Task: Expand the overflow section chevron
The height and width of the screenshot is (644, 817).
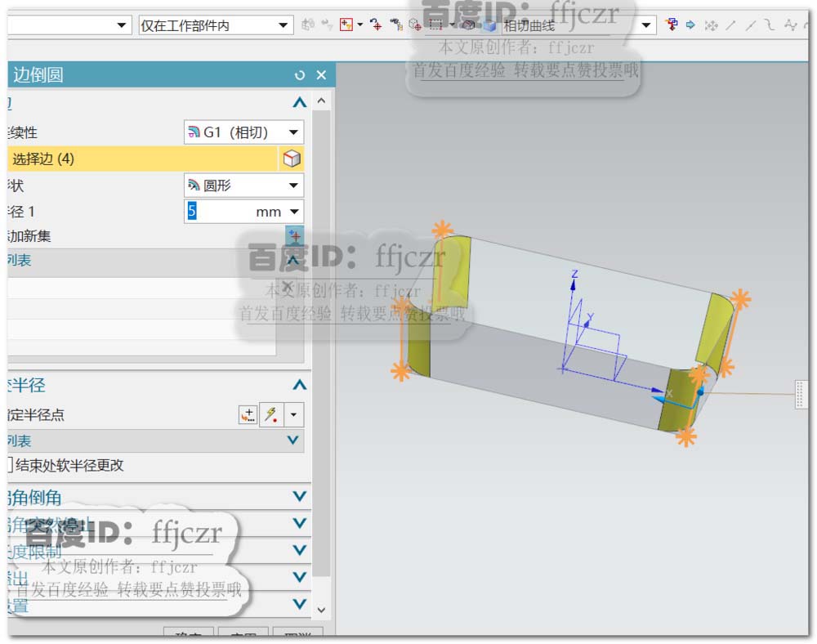Action: (300, 577)
